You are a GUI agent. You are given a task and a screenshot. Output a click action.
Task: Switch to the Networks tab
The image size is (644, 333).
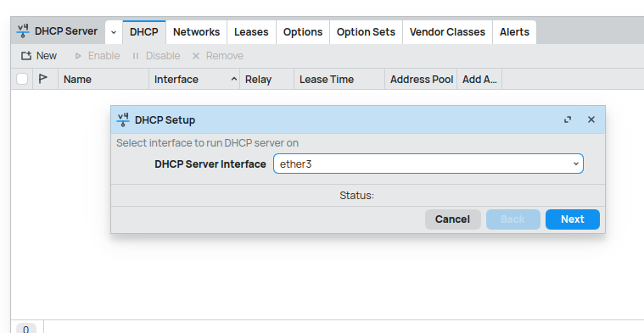(x=196, y=32)
